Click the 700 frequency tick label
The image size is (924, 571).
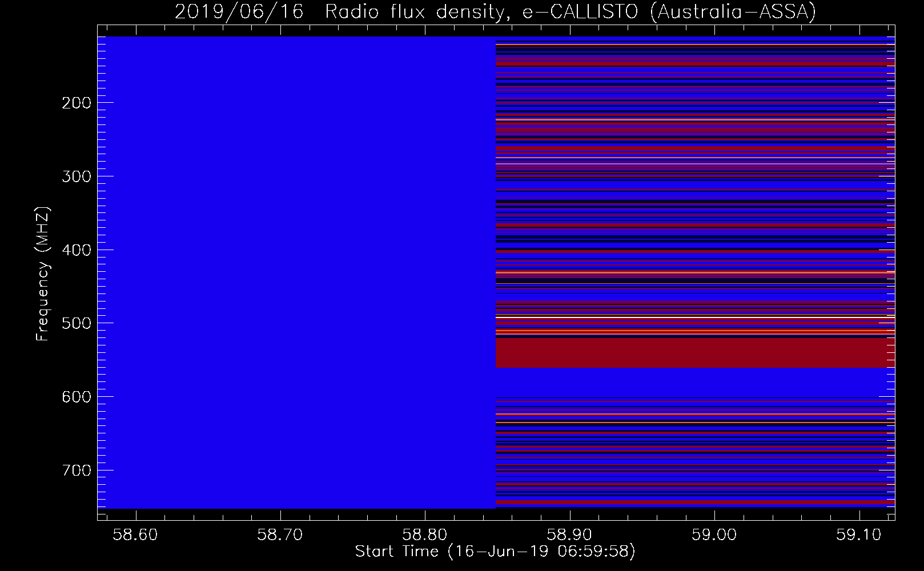76,471
